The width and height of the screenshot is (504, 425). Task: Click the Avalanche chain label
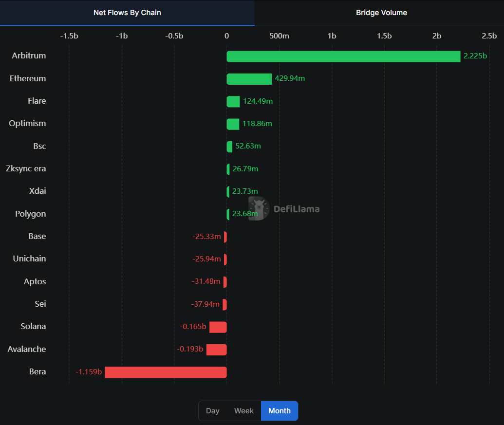(27, 349)
